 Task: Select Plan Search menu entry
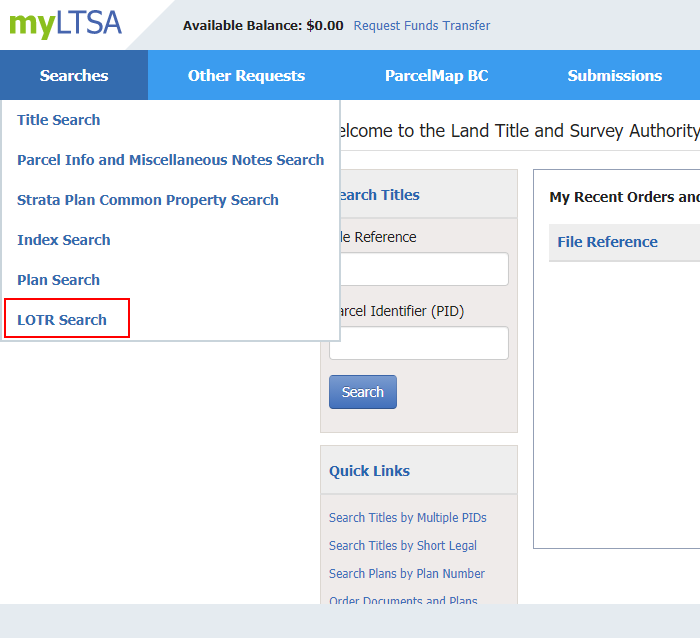58,280
